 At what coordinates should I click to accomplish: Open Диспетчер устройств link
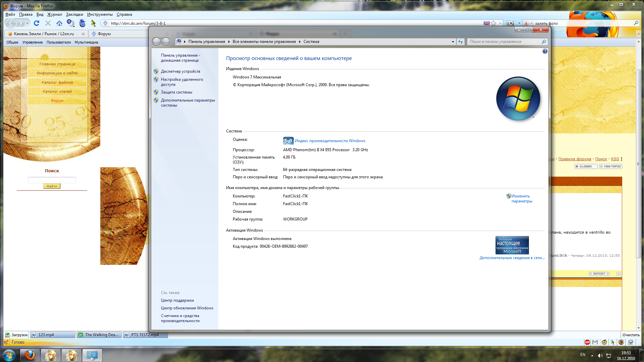click(x=180, y=71)
